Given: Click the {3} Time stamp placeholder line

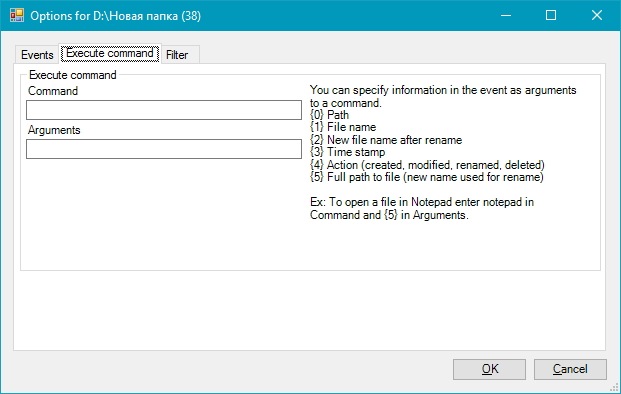Looking at the screenshot, I should pos(348,152).
